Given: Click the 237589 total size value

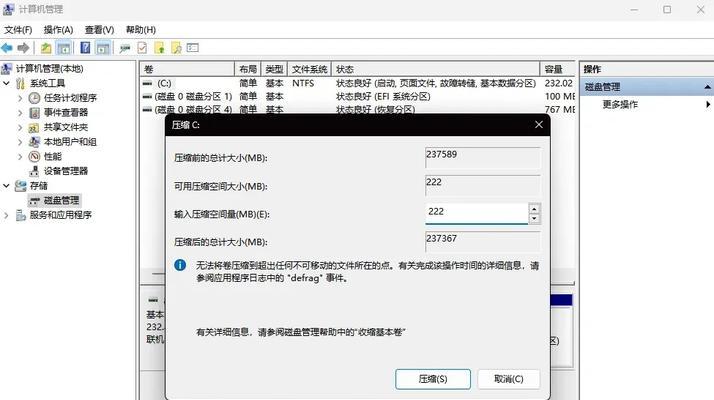Looking at the screenshot, I should (441, 154).
